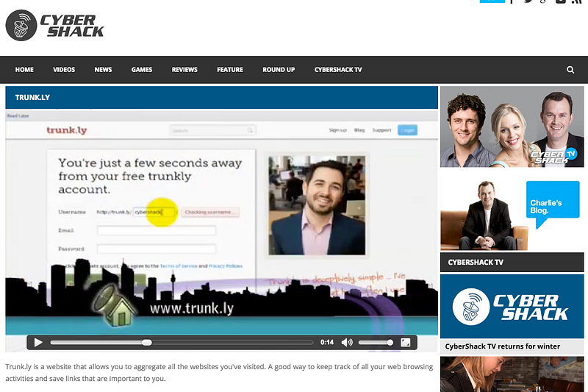Viewport: 588px width, 392px height.
Task: Open CYBERSHACK TV in the navigation bar
Action: (338, 70)
